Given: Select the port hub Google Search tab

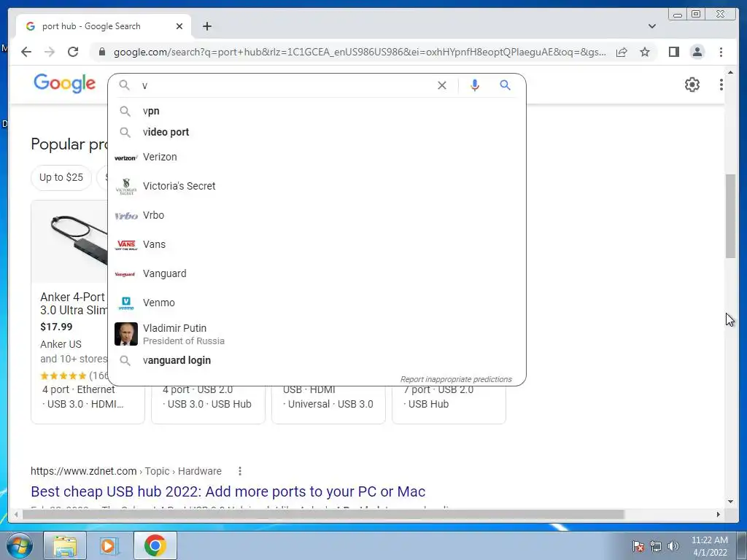Looking at the screenshot, I should (x=104, y=26).
